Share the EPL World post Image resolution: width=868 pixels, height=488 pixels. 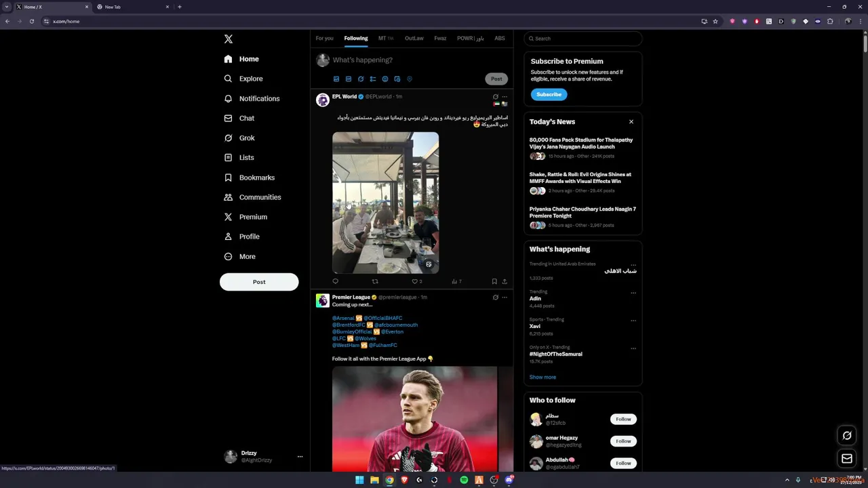505,281
